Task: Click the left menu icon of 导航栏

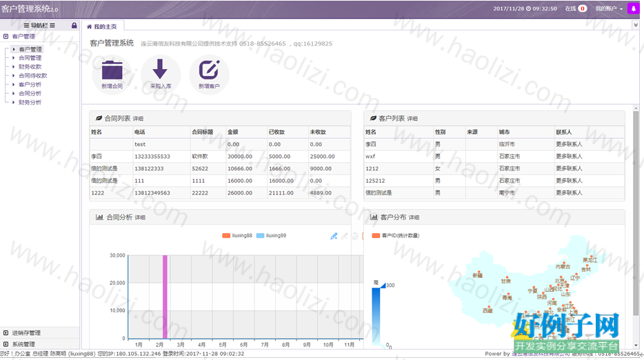Action: click(x=26, y=26)
